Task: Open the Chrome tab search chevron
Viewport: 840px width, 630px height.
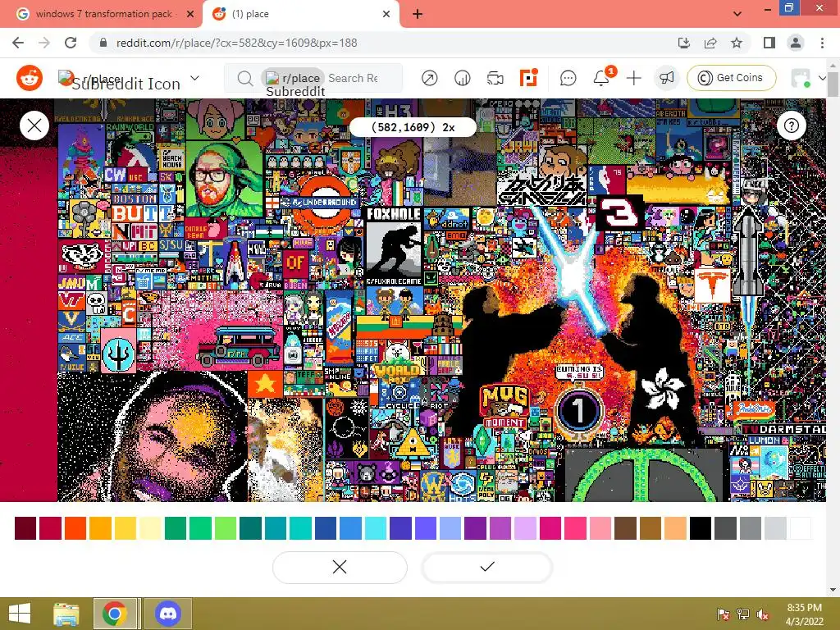Action: coord(737,14)
